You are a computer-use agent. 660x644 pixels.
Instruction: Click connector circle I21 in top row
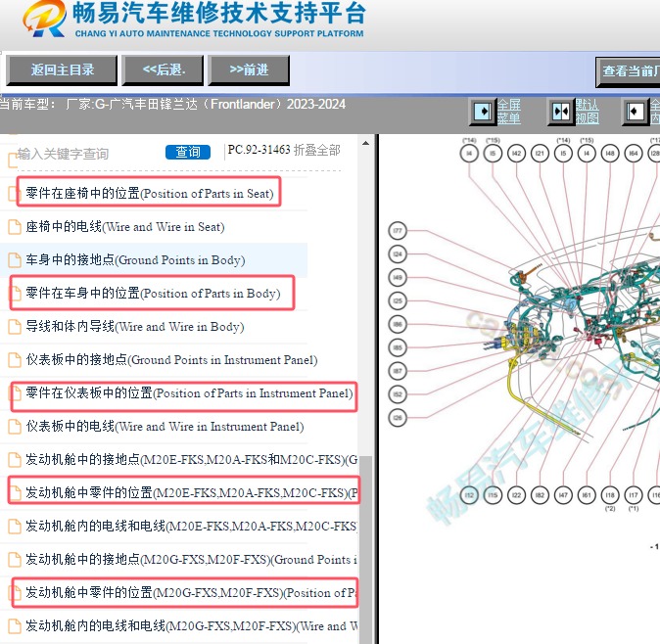point(540,154)
